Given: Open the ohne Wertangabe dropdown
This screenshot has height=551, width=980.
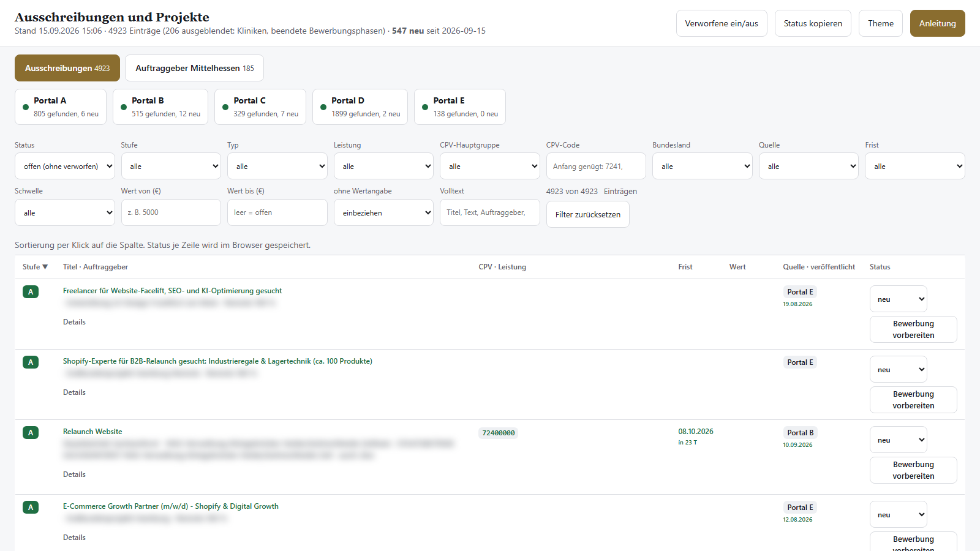Looking at the screenshot, I should (383, 212).
